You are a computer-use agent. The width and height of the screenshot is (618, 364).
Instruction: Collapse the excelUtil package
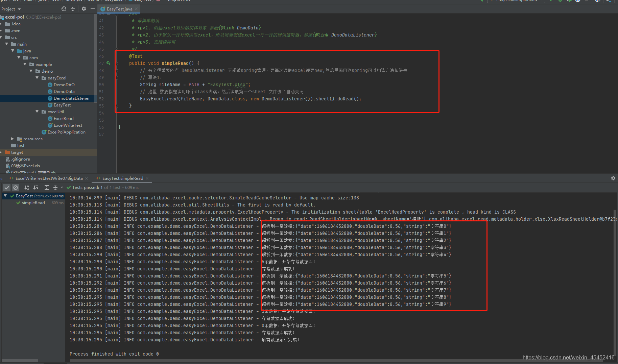pos(37,112)
